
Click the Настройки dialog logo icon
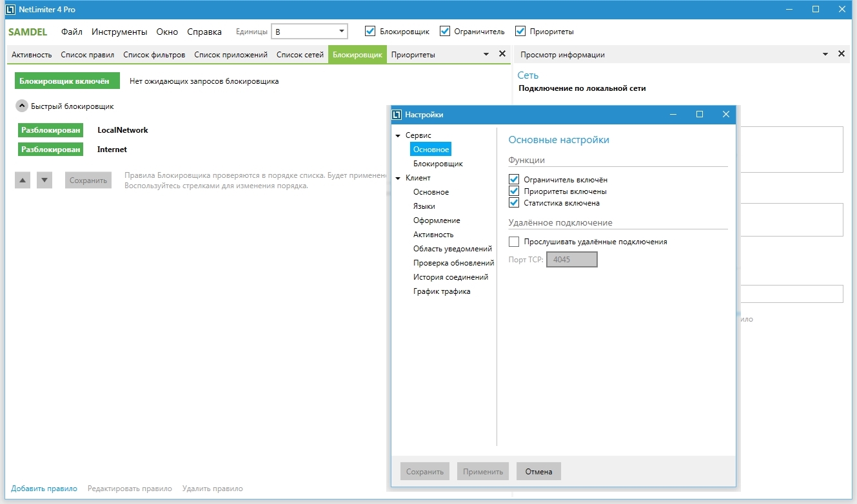coord(397,114)
